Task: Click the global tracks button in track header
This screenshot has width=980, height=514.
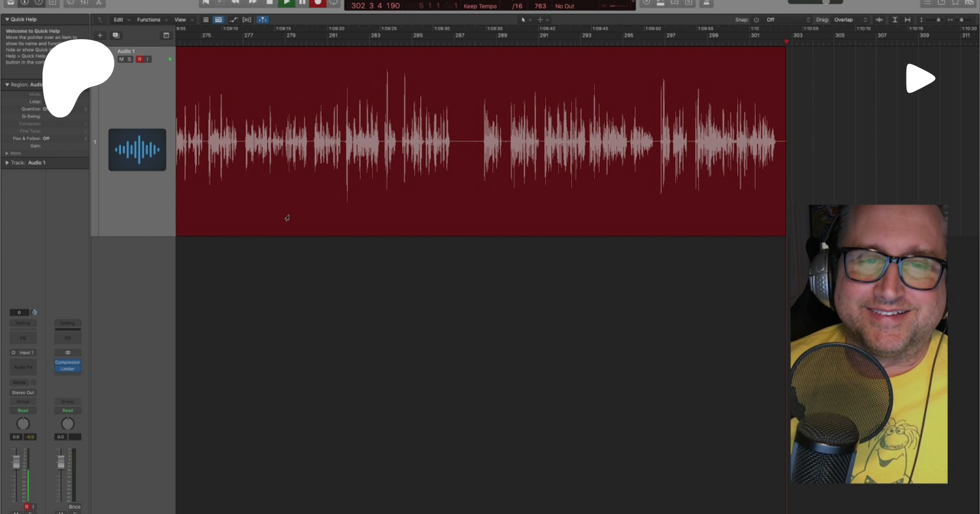Action: (166, 35)
